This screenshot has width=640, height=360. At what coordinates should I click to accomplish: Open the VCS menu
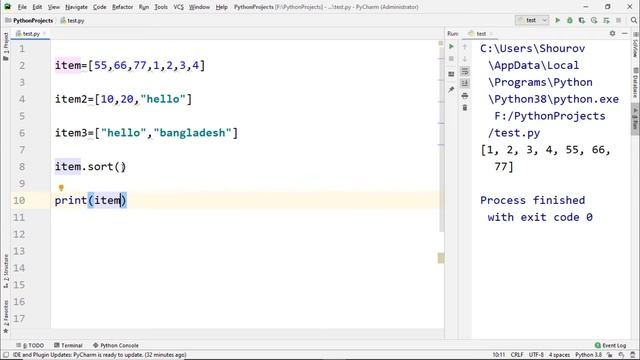point(178,7)
